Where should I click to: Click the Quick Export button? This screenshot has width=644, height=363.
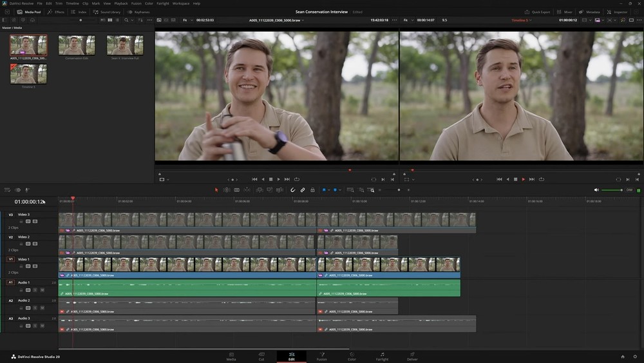click(538, 12)
